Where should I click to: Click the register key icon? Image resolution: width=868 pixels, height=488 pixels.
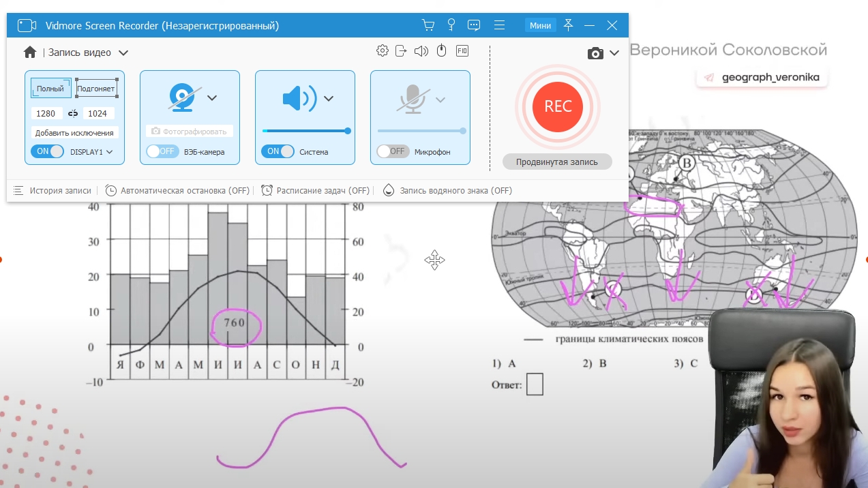coord(451,26)
